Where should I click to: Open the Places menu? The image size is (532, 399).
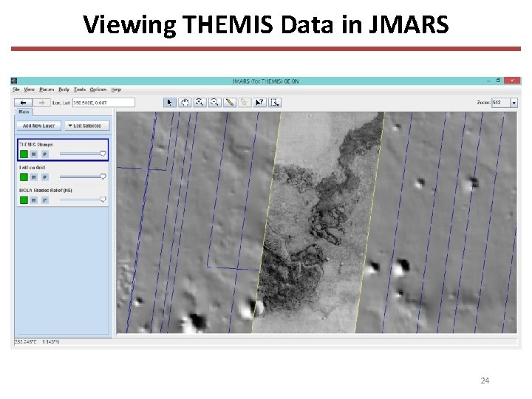point(47,89)
